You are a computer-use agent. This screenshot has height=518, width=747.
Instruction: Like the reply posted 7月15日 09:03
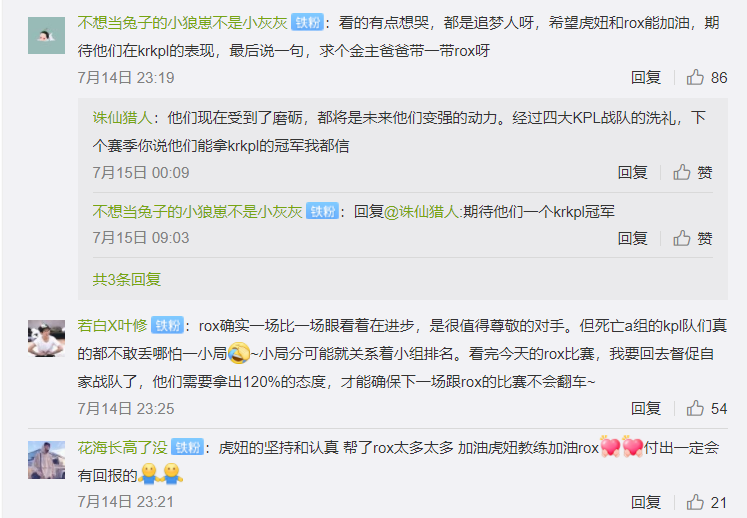point(693,238)
